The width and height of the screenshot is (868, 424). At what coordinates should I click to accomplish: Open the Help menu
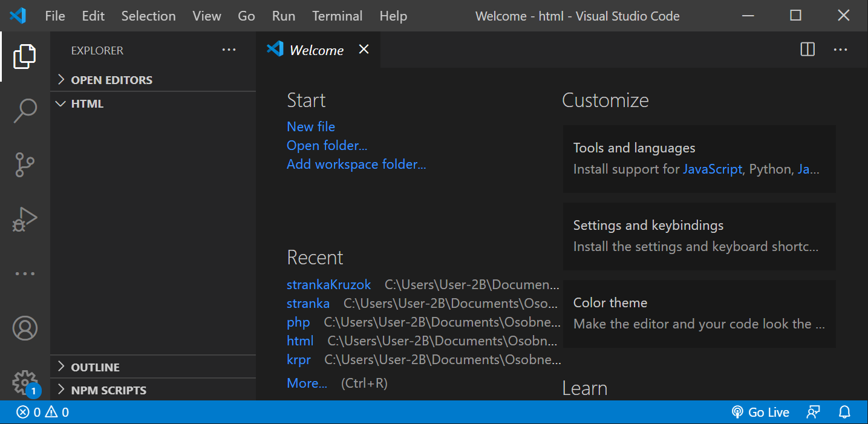(393, 16)
